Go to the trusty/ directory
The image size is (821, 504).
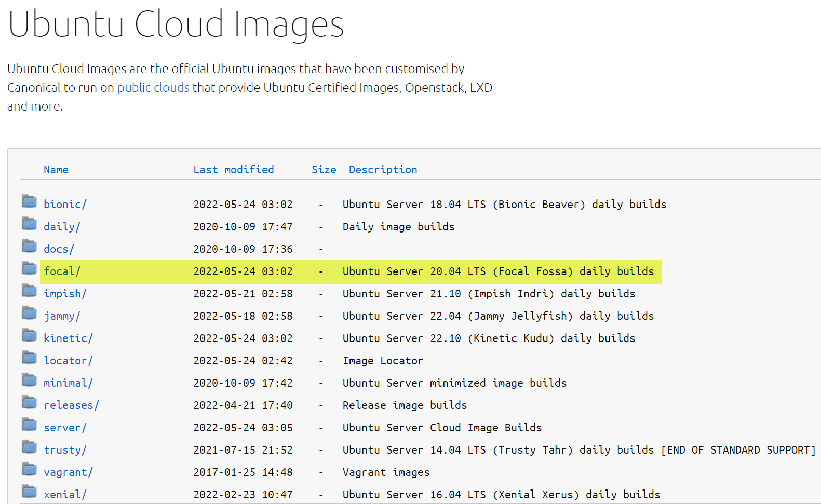point(65,450)
